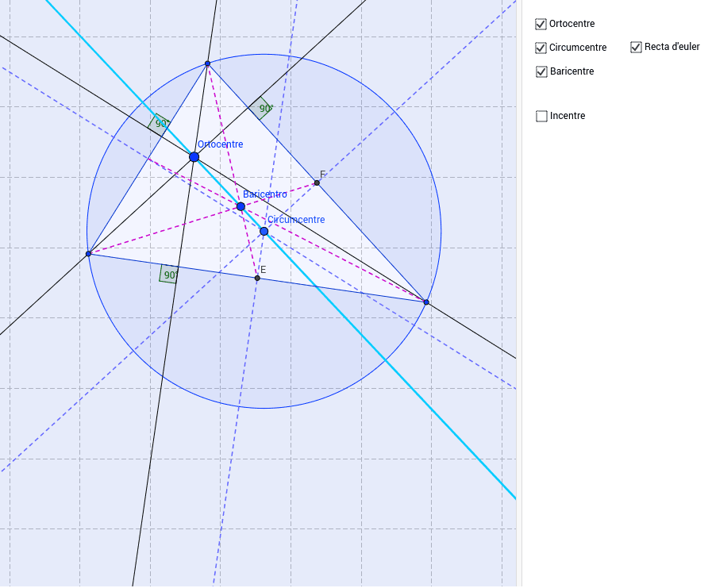Image resolution: width=712 pixels, height=588 pixels.
Task: Disable the Recta d'euler checkbox
Action: tap(636, 48)
